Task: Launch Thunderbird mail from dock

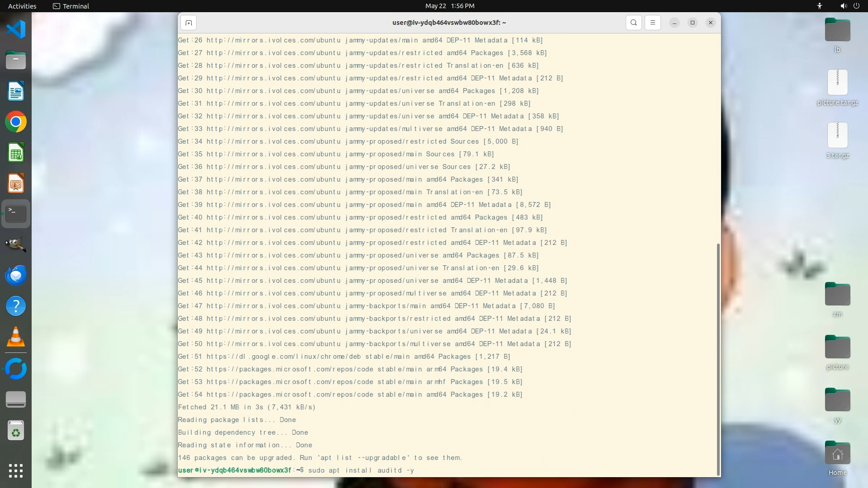Action: coord(16,275)
